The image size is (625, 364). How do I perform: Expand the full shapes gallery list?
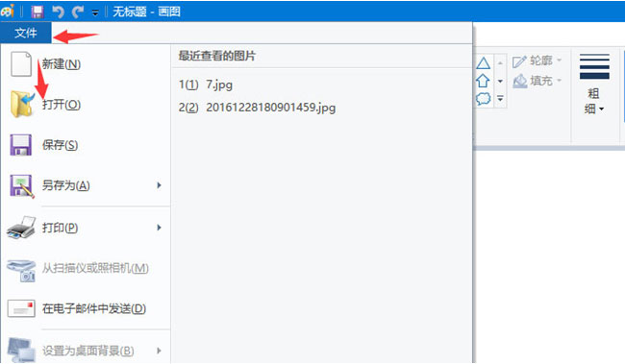[x=500, y=98]
